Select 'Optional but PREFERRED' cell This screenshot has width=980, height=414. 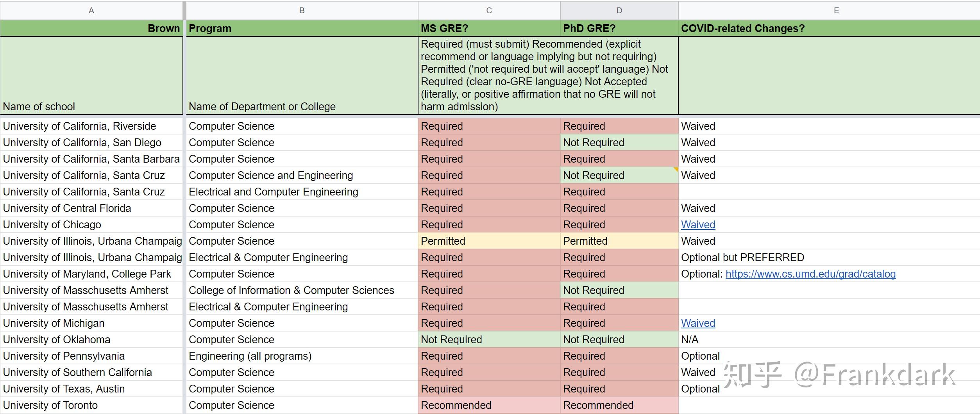829,258
